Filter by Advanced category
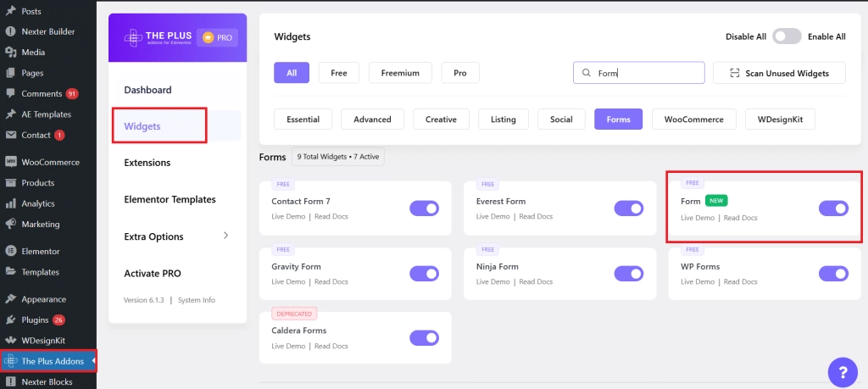The width and height of the screenshot is (868, 389). pos(373,119)
